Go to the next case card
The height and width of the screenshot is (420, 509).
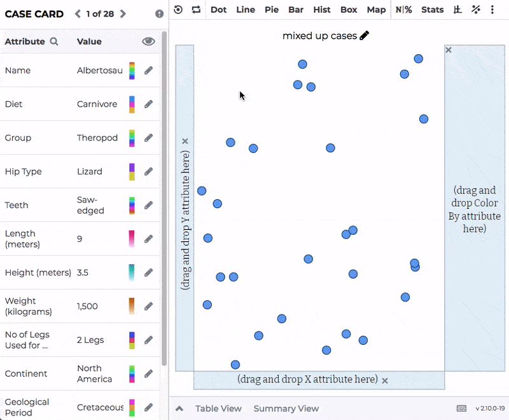pyautogui.click(x=123, y=14)
